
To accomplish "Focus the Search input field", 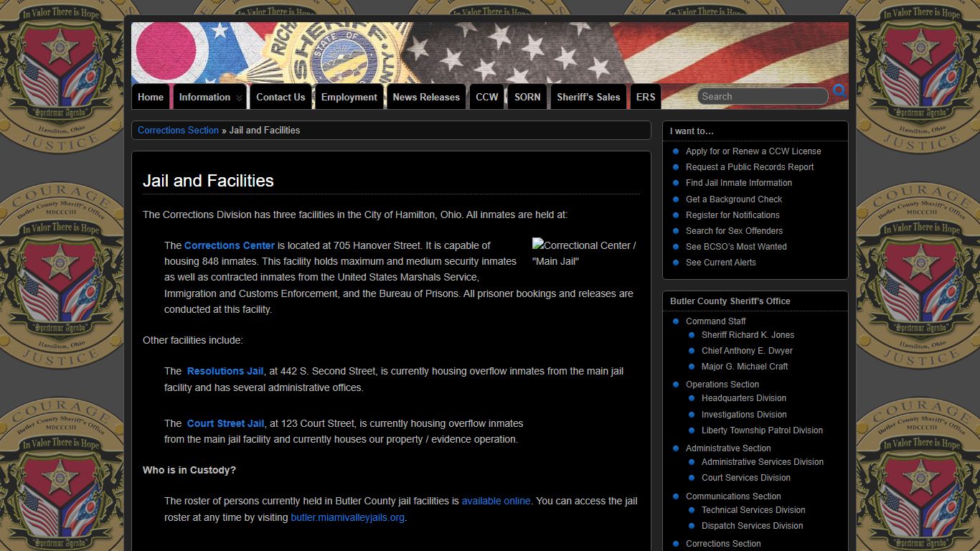I will [x=763, y=96].
